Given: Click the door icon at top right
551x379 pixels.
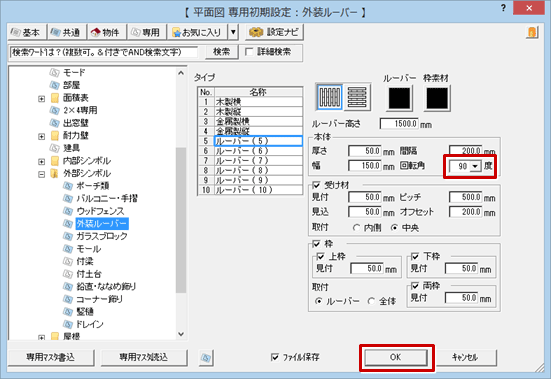Looking at the screenshot, I should tap(532, 32).
